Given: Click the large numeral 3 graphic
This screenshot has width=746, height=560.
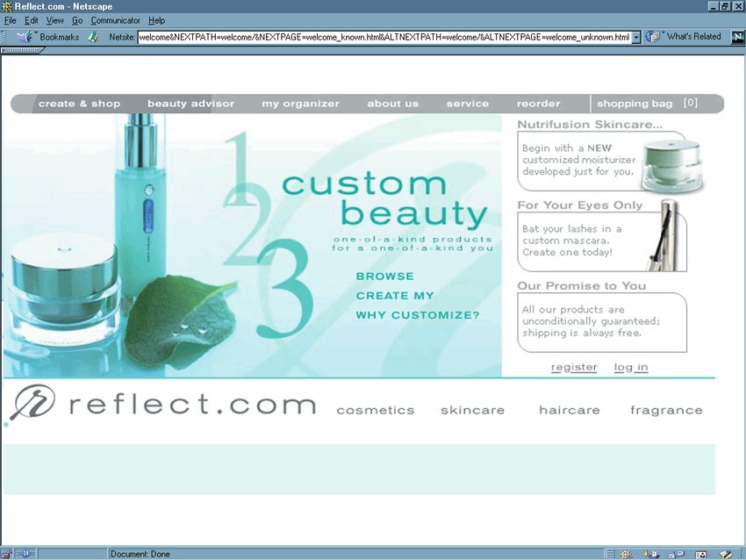Looking at the screenshot, I should pos(285,290).
